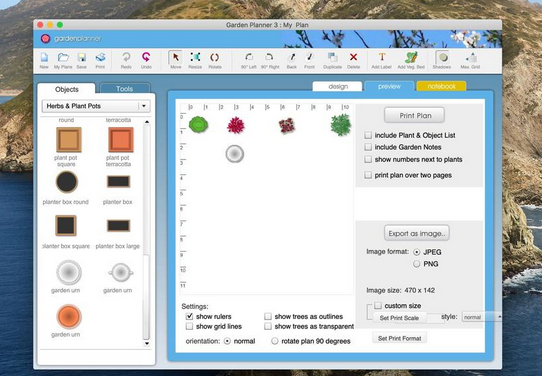Screen dimensions: 542x376
Task: Enable include Garden Notes checkbox
Action: pyautogui.click(x=368, y=147)
